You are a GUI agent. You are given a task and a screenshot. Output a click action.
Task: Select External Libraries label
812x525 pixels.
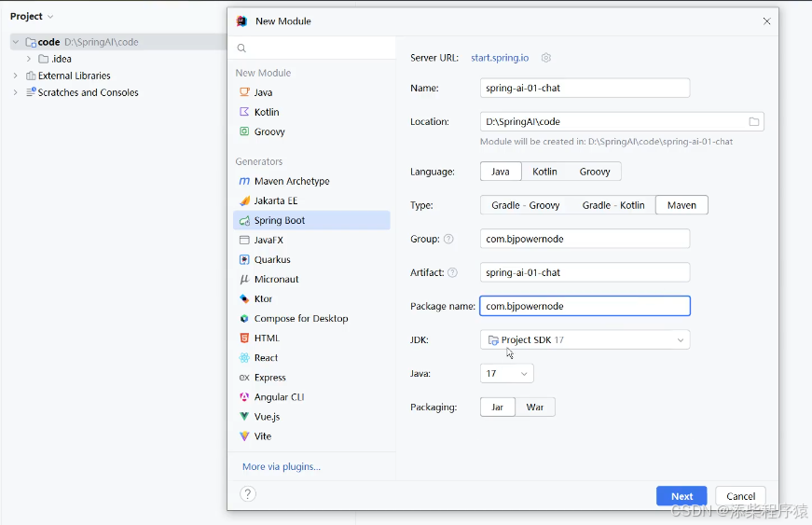coord(74,76)
